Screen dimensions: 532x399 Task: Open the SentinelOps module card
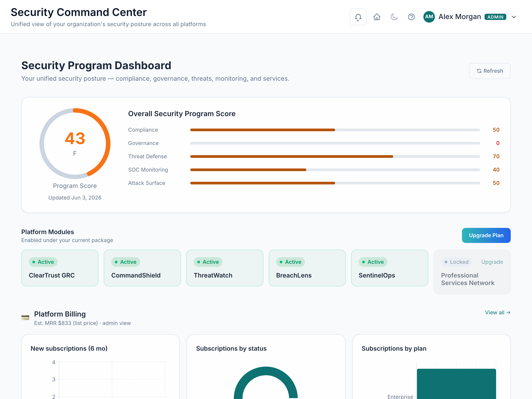[x=390, y=268]
